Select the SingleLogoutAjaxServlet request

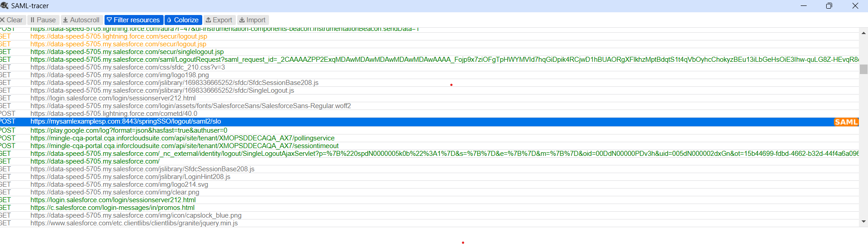429,154
